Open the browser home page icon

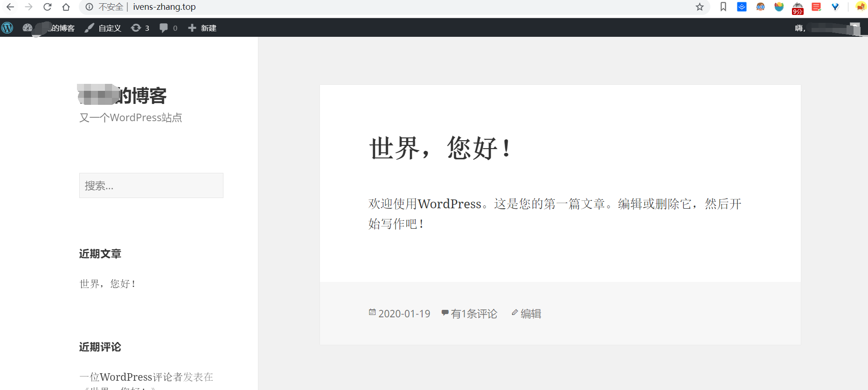[x=66, y=7]
